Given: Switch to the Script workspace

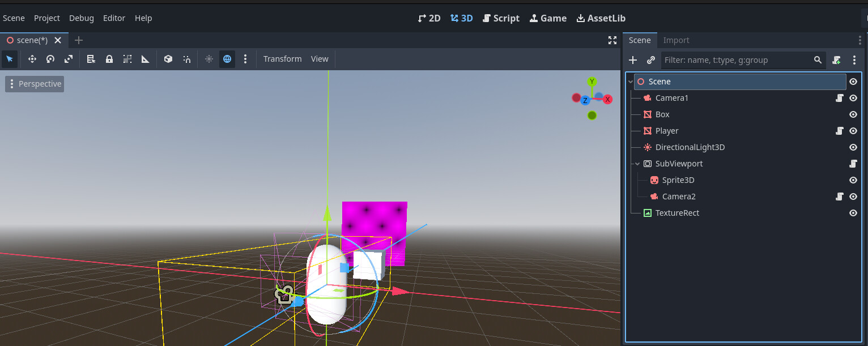Looking at the screenshot, I should (501, 18).
